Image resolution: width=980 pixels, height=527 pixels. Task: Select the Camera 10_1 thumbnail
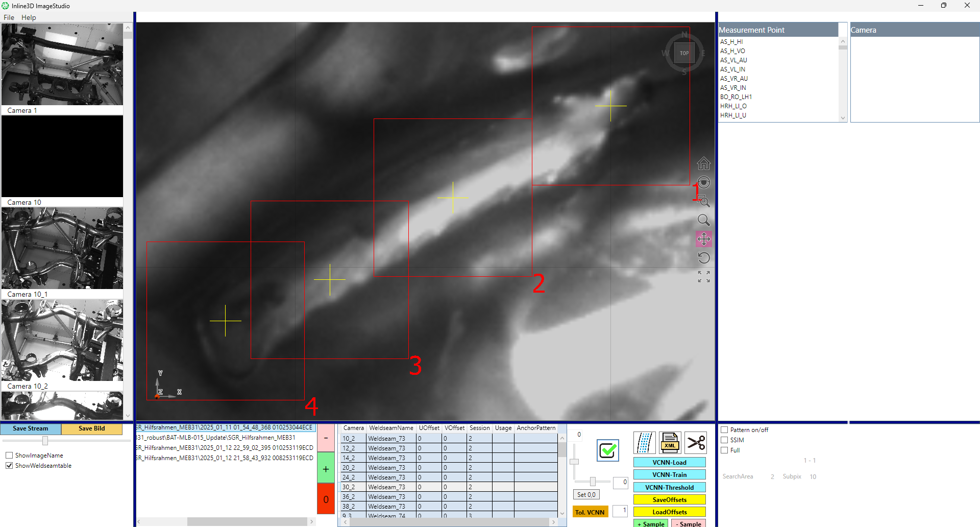62,248
